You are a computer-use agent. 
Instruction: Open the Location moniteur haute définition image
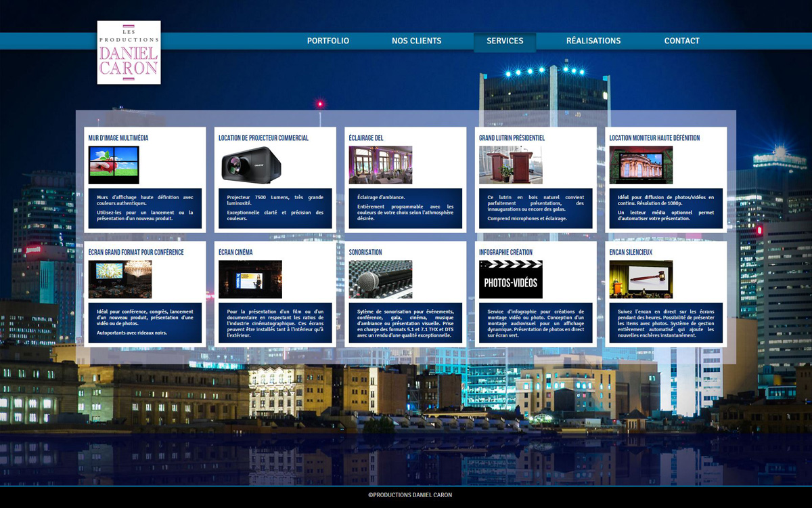tap(641, 165)
